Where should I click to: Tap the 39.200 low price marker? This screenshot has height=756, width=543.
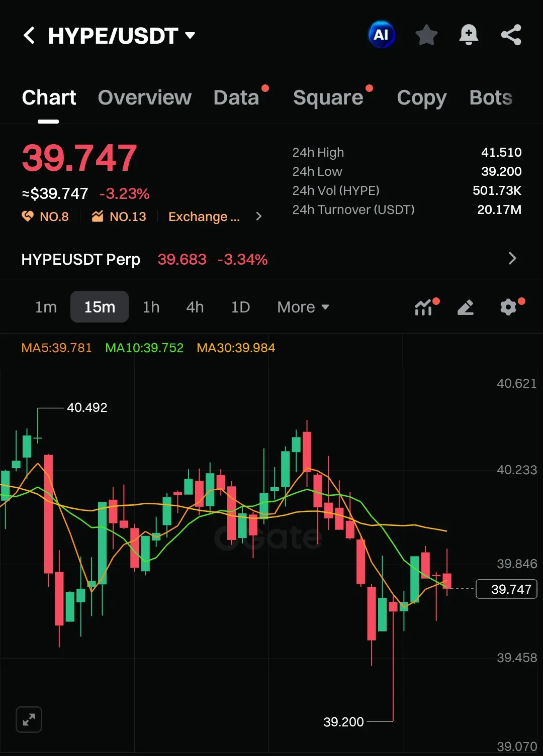click(343, 722)
